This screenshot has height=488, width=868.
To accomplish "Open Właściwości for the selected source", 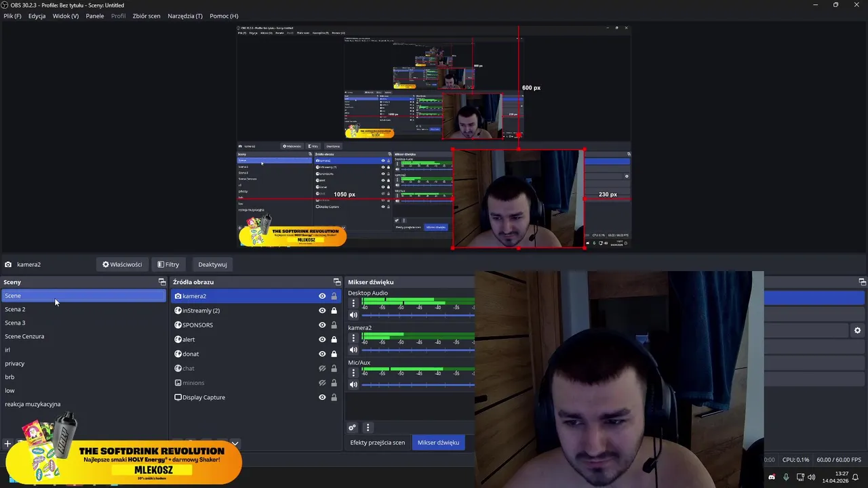I will click(122, 264).
